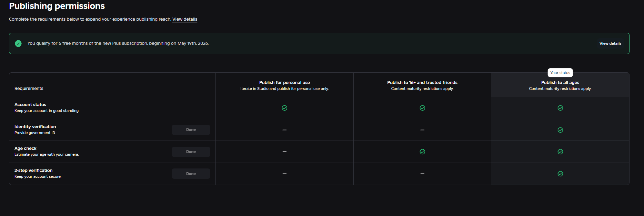Click the Identity verification dash under personal use
This screenshot has height=216, width=644.
point(284,130)
